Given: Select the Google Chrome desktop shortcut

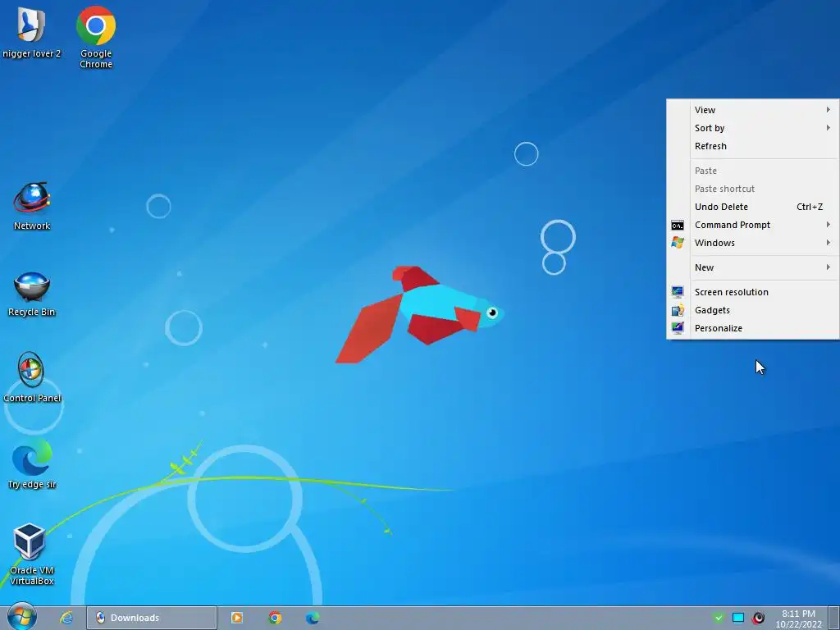Looking at the screenshot, I should (96, 38).
